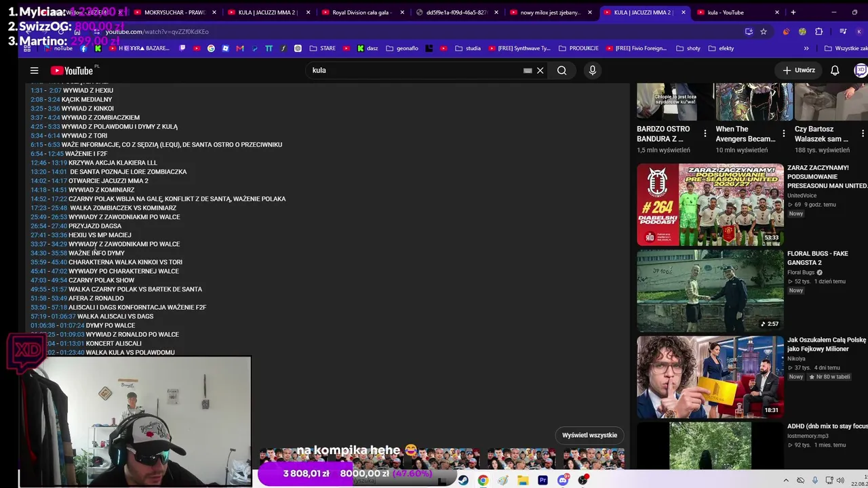This screenshot has height=488, width=868.
Task: Open the browser extensions puzzle icon
Action: (x=818, y=31)
